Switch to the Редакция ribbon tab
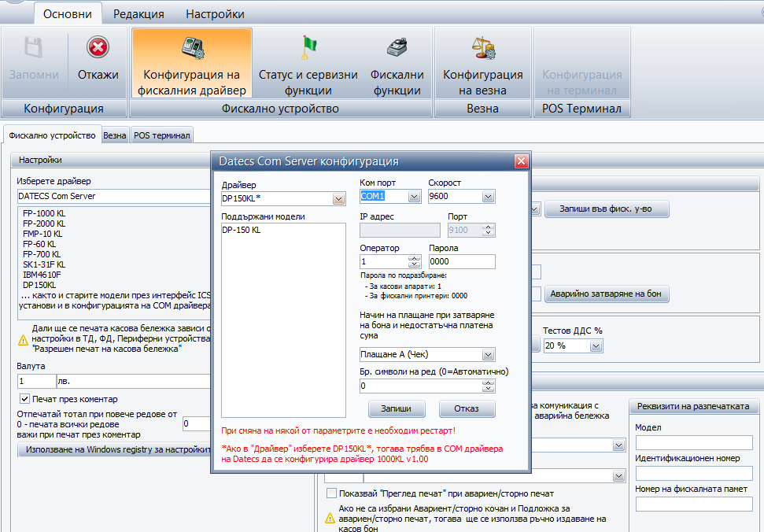The width and height of the screenshot is (764, 532). point(138,13)
